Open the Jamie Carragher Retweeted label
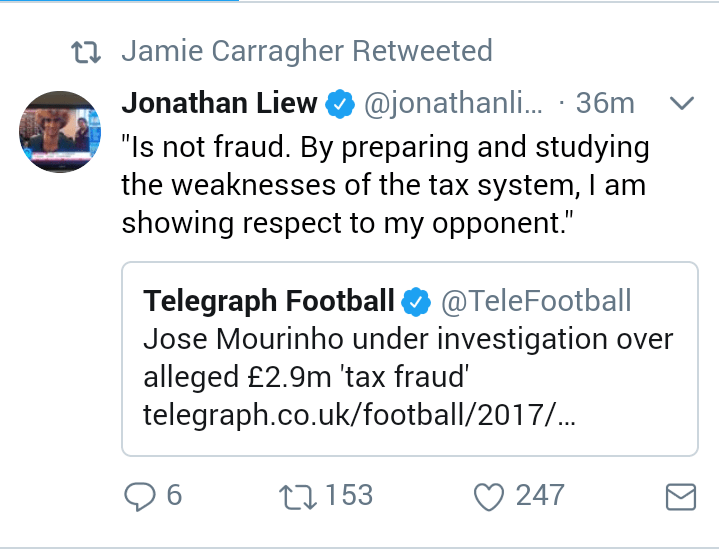Image resolution: width=719 pixels, height=551 pixels. 306,51
